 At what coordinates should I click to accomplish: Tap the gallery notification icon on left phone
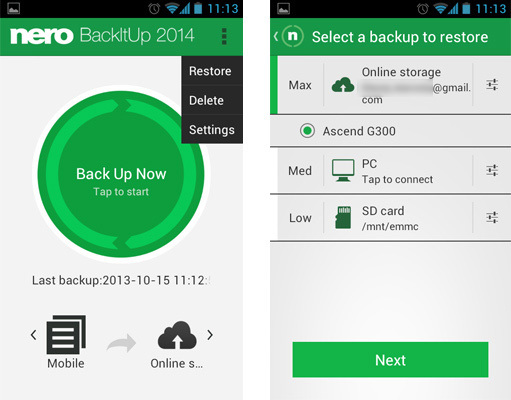click(x=14, y=8)
